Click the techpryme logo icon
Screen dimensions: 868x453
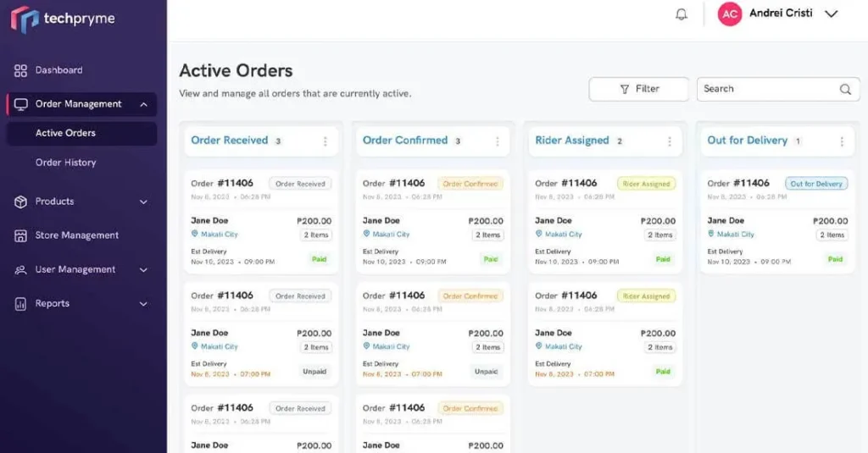(x=25, y=19)
